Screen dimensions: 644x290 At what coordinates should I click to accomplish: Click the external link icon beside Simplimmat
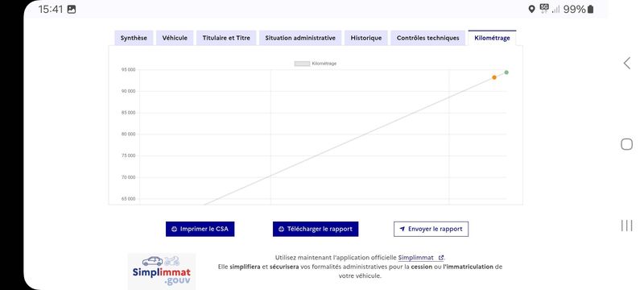tap(441, 258)
